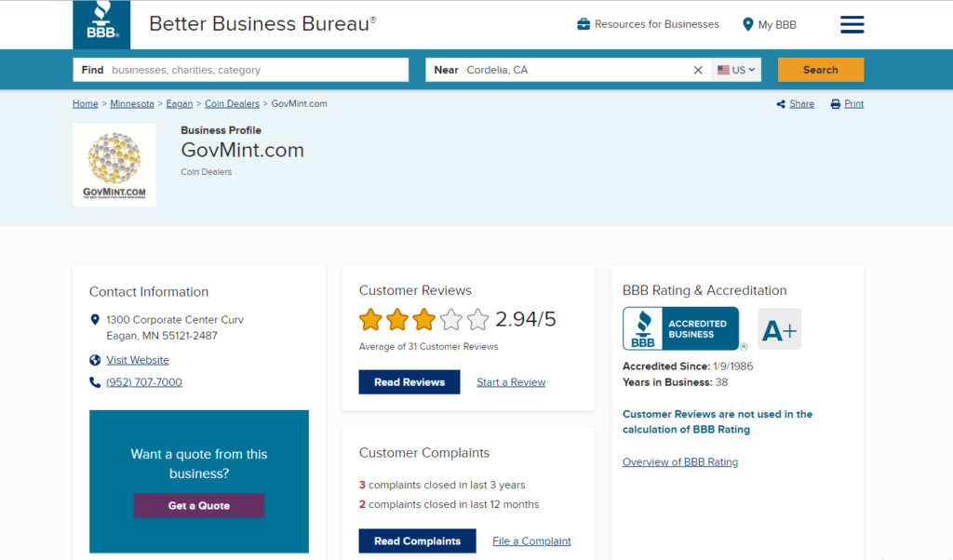The width and height of the screenshot is (953, 560).
Task: Click the GovMint.com business name heading
Action: (243, 150)
